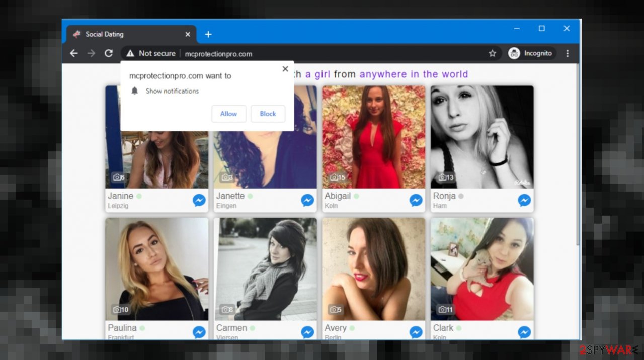Click Ham under Ronja
The image size is (644, 360).
click(x=440, y=206)
